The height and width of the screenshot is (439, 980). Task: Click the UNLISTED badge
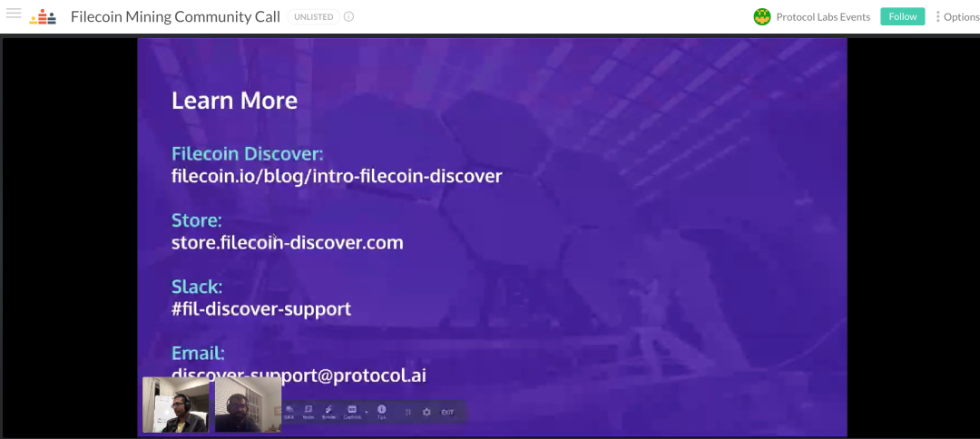314,17
